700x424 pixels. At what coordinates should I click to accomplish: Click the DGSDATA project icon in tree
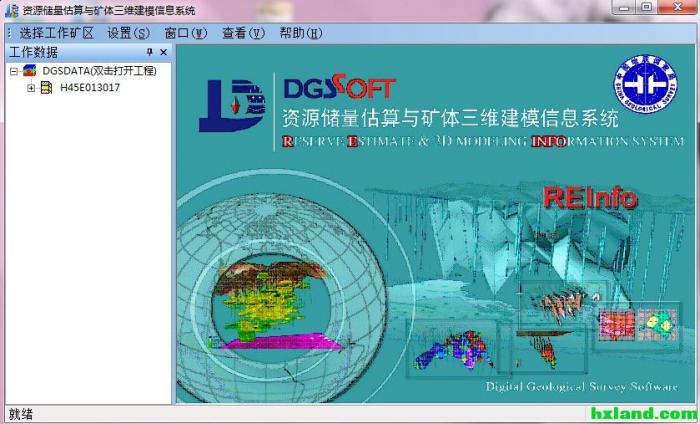(30, 71)
